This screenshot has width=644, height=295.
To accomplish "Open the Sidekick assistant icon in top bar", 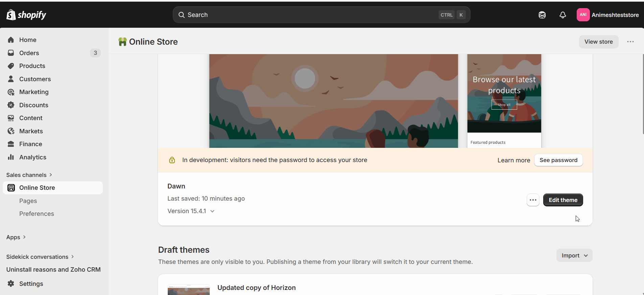I will click(x=542, y=15).
